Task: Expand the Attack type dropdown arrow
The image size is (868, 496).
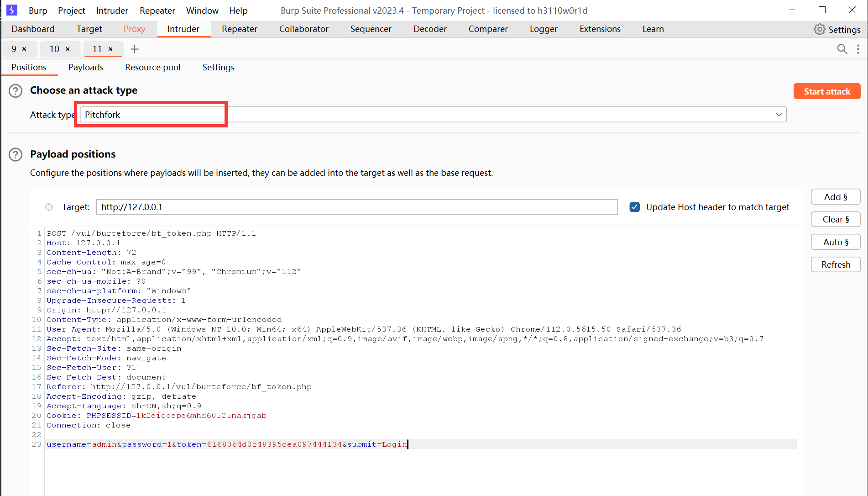Action: (x=779, y=115)
